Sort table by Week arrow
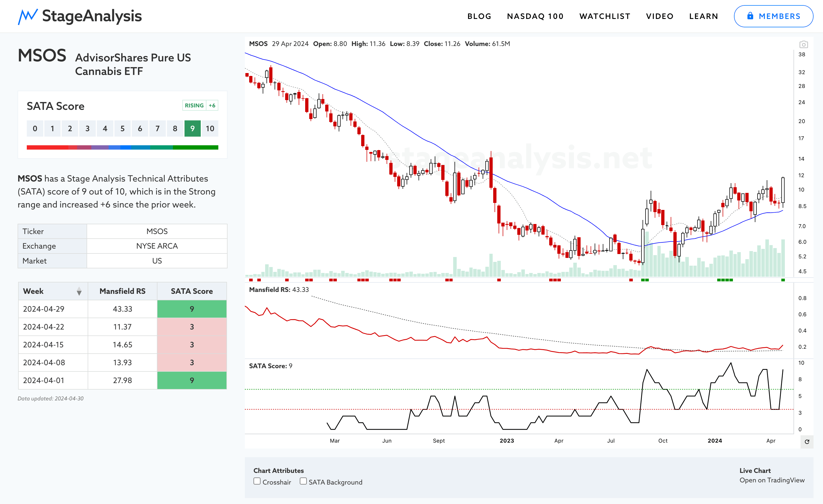The image size is (823, 504). pyautogui.click(x=79, y=292)
